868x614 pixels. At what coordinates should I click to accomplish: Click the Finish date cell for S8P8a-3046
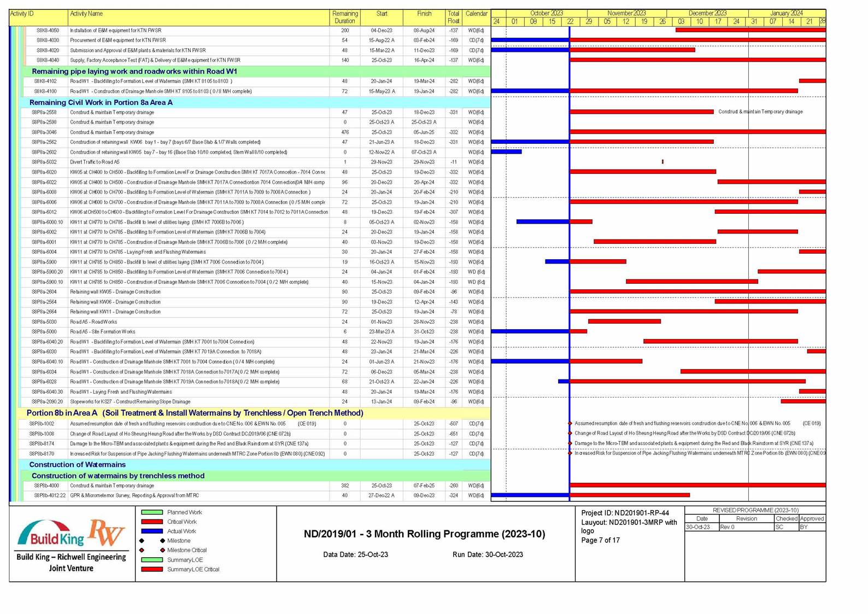tap(424, 132)
